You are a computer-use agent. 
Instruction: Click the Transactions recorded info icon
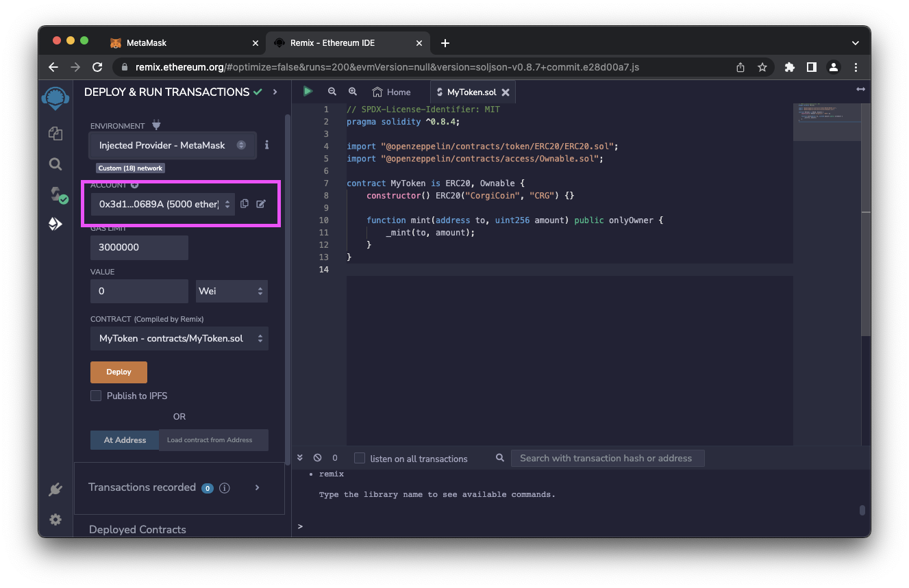[x=224, y=488]
